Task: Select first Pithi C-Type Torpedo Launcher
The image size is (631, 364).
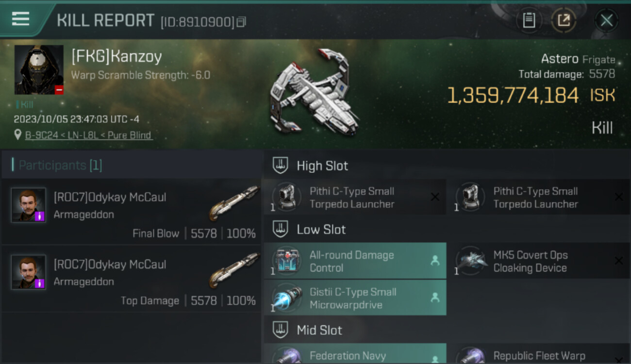Action: tap(355, 198)
